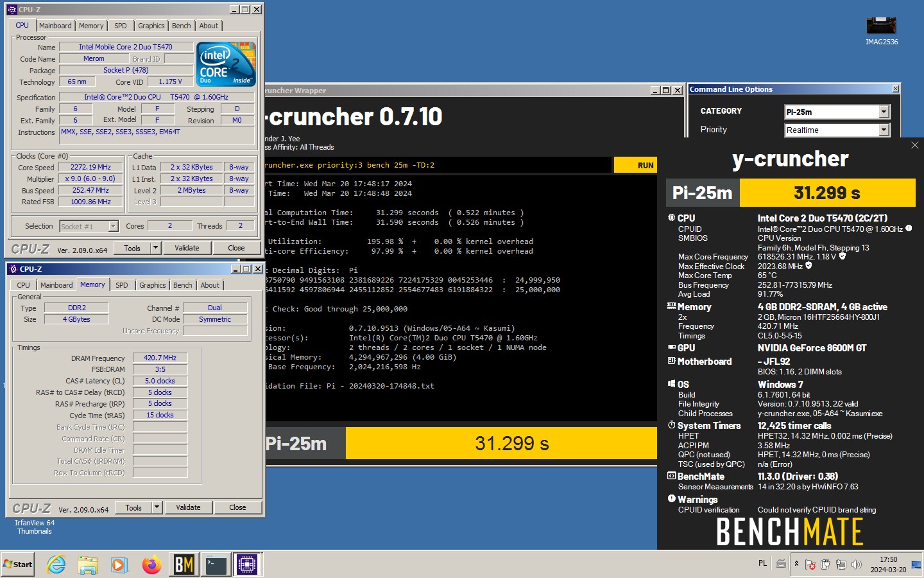Click the volume speaker tray icon

856,565
